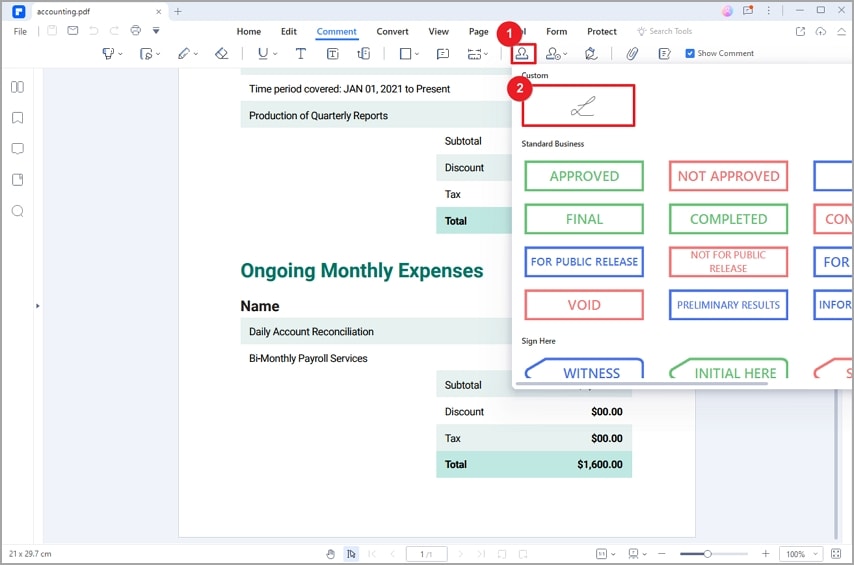Image resolution: width=854 pixels, height=565 pixels.
Task: Click the cloud upload icon
Action: [820, 31]
